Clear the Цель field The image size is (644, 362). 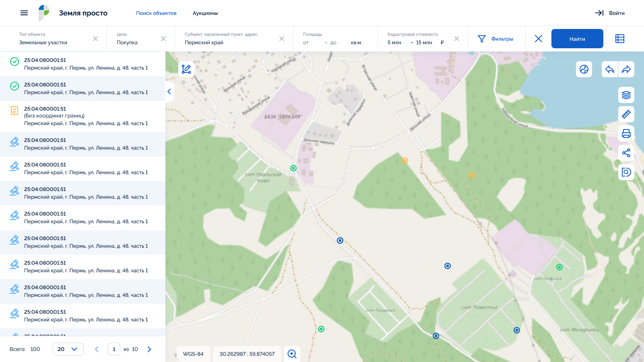pos(163,39)
